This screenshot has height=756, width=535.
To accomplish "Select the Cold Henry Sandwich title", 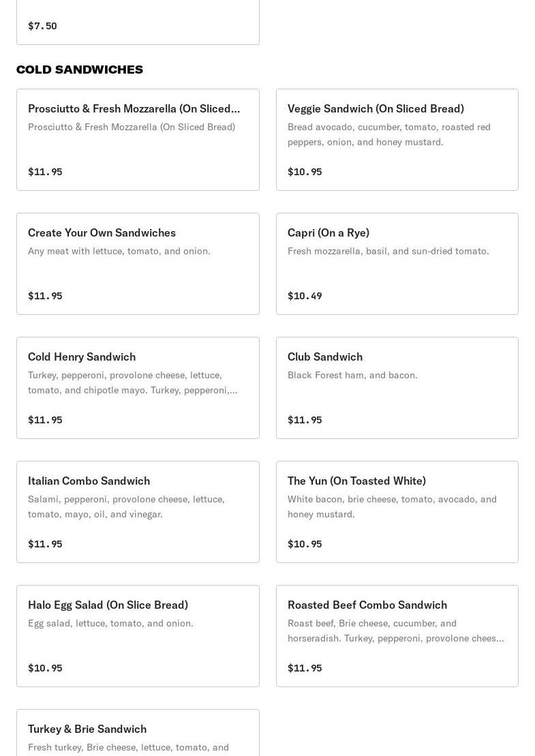I will 82,357.
